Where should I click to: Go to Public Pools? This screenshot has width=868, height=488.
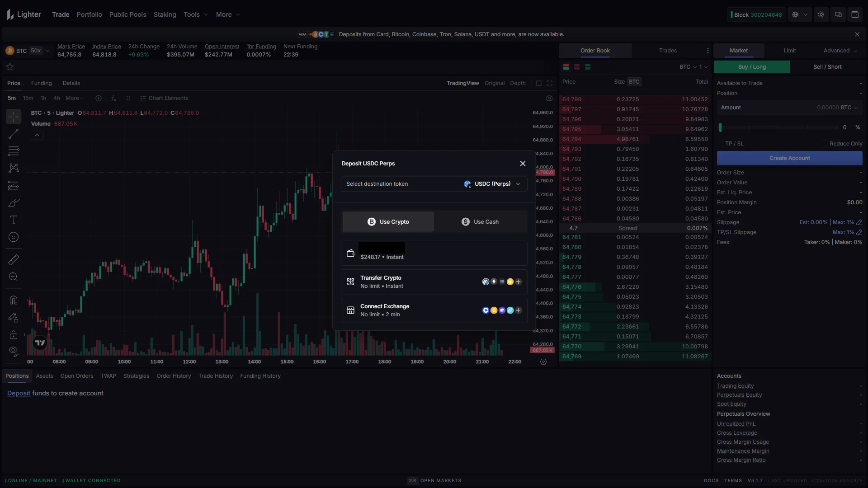pyautogui.click(x=128, y=14)
